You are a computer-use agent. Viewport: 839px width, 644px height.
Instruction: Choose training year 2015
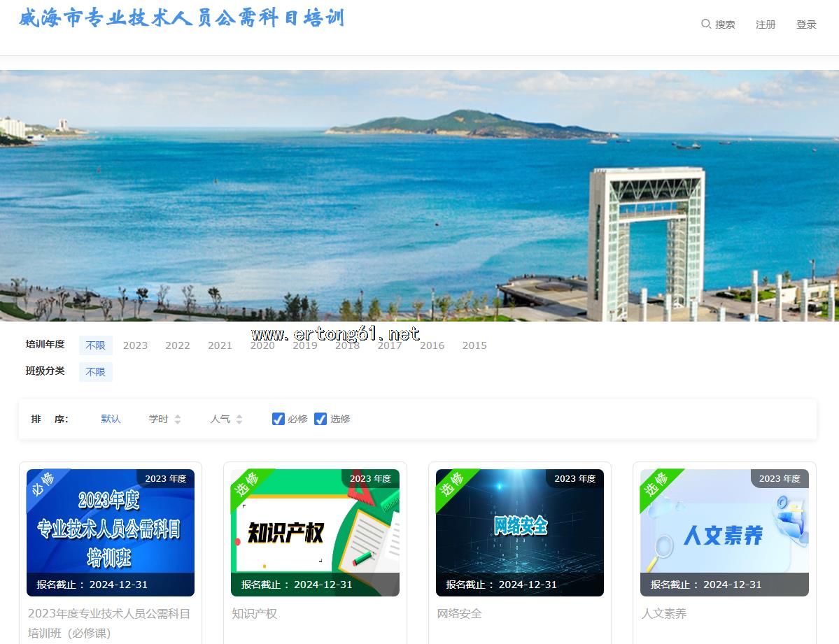tap(474, 345)
